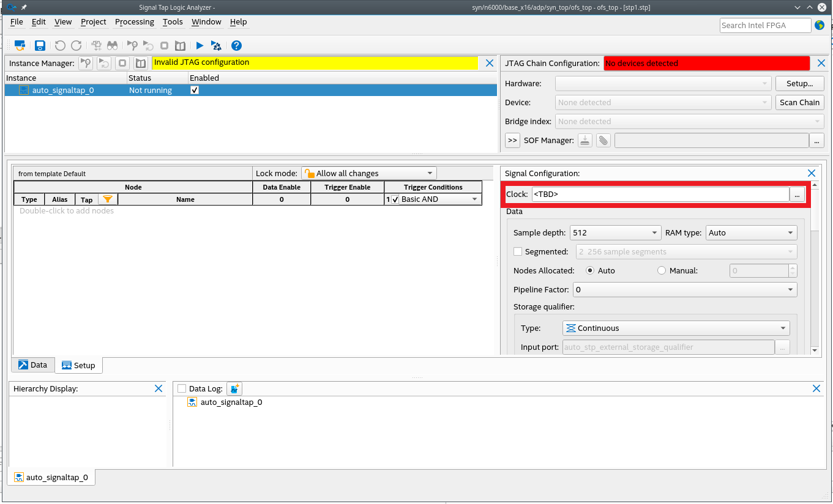833x504 pixels.
Task: Open the Storage qualifier Type dropdown
Action: [x=676, y=328]
